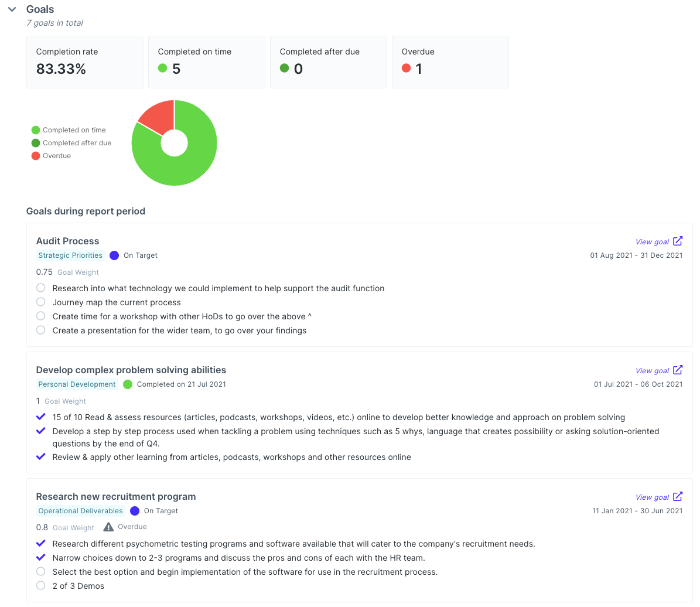700x607 pixels.
Task: Select the Strategic Priorities tag
Action: coord(70,255)
